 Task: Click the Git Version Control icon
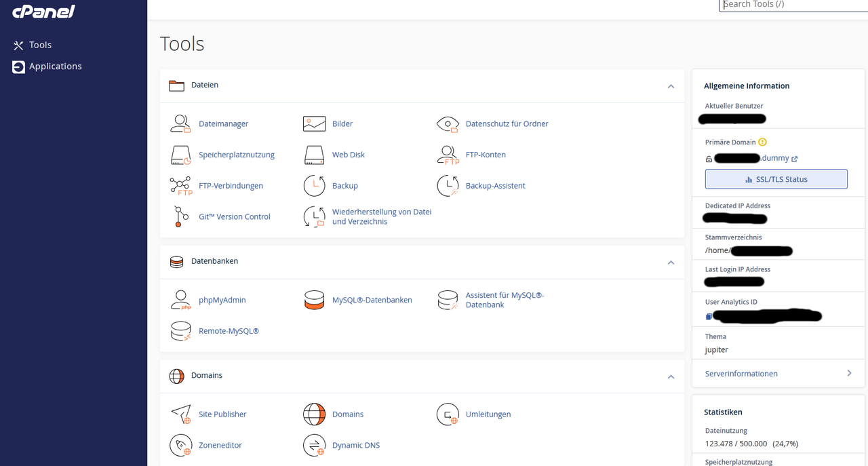(x=180, y=216)
